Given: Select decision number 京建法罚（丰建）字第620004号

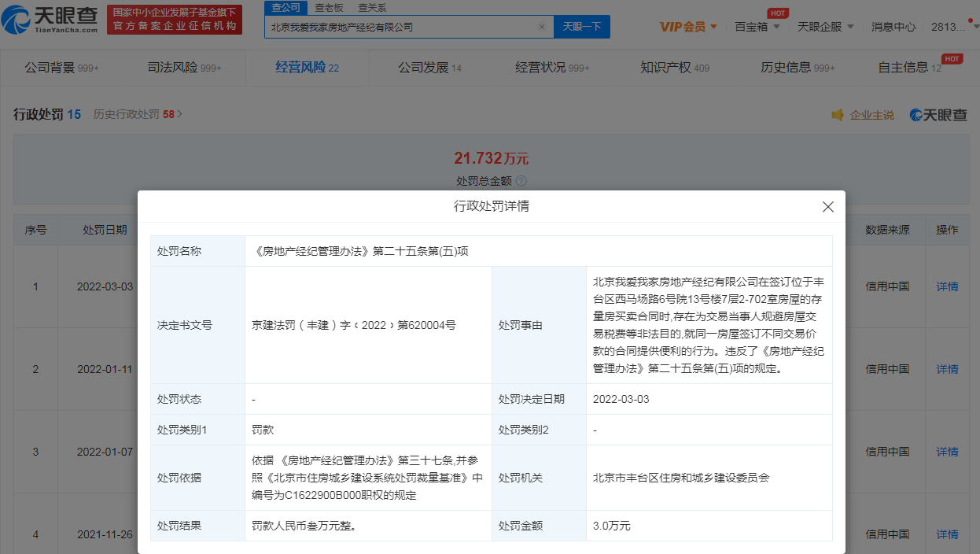Looking at the screenshot, I should click(354, 324).
